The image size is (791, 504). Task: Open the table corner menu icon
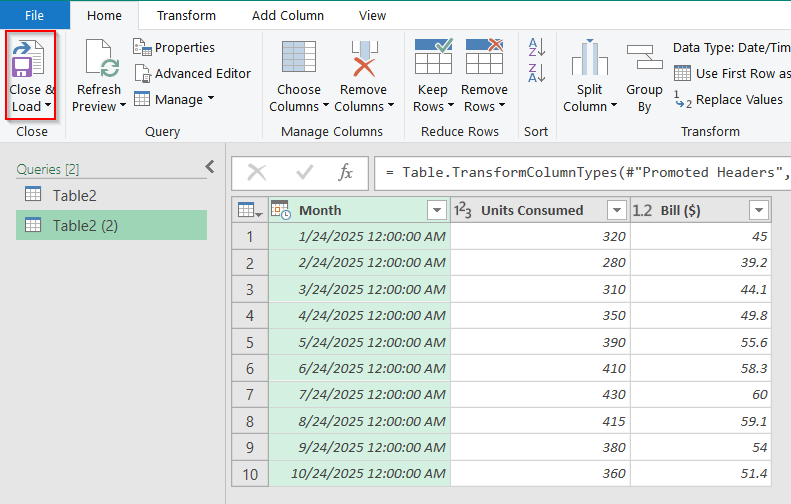coord(250,210)
